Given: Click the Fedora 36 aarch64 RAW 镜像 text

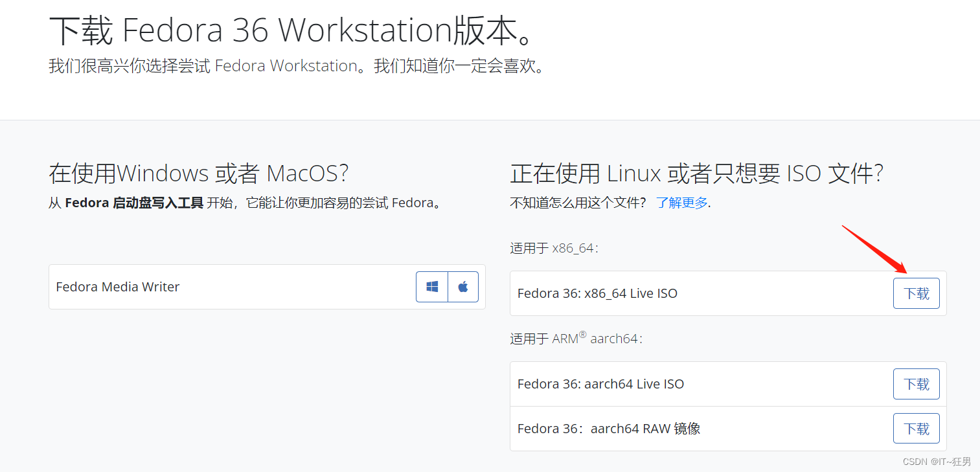Looking at the screenshot, I should [x=609, y=429].
